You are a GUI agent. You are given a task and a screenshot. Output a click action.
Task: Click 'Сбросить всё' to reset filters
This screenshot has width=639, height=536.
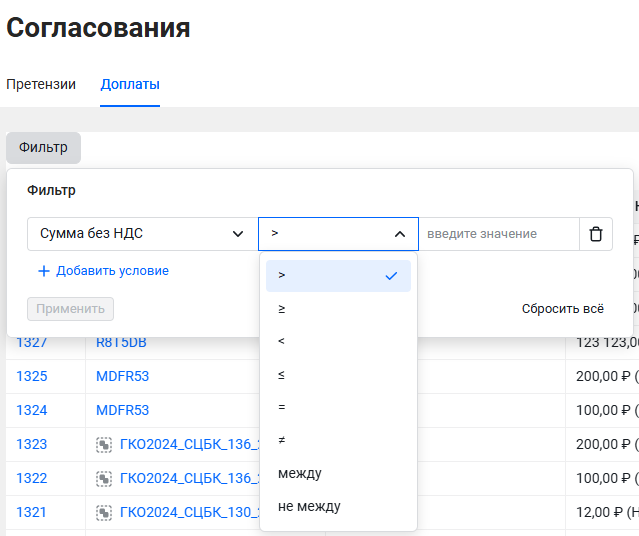pyautogui.click(x=562, y=309)
